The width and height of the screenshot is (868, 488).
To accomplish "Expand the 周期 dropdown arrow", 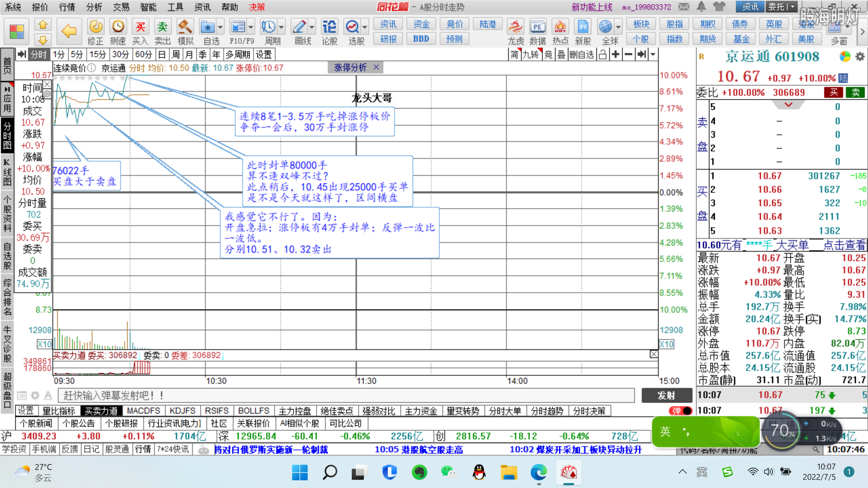I will (x=281, y=27).
